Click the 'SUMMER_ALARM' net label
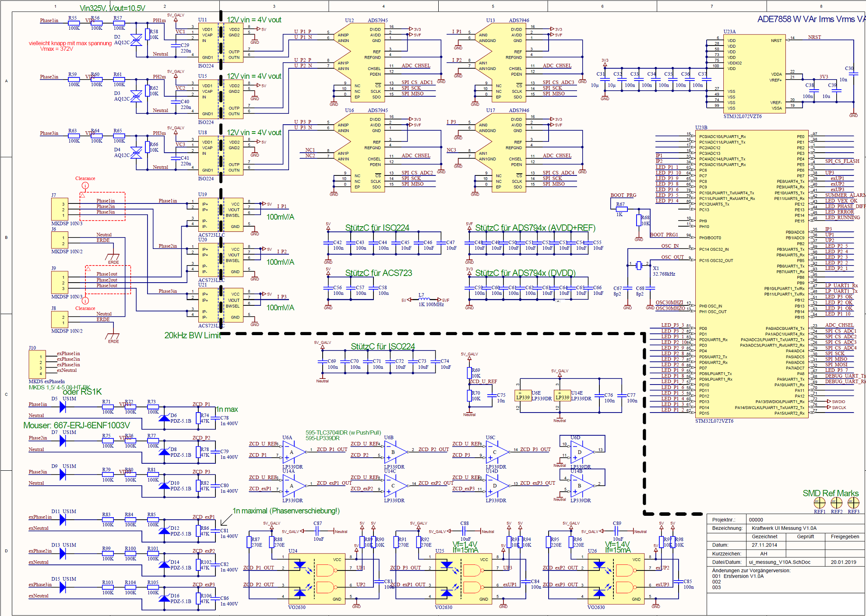Viewport: 866px width, 616px height. (845, 195)
